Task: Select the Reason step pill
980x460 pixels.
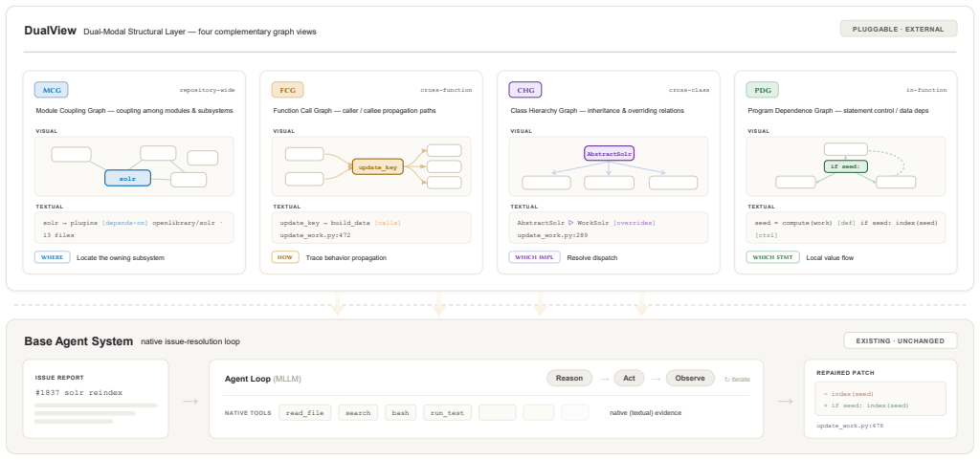Action: 569,379
